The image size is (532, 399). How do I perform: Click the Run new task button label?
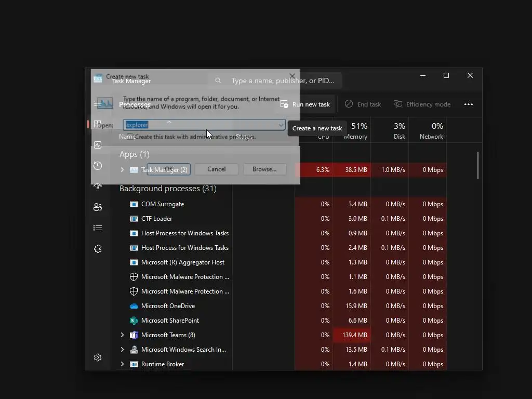(311, 104)
